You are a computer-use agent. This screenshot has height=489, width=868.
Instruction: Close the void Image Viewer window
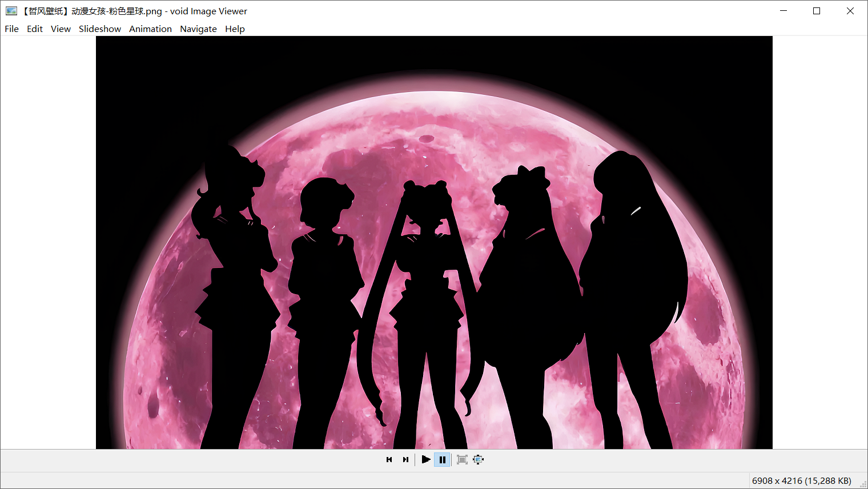pos(850,11)
